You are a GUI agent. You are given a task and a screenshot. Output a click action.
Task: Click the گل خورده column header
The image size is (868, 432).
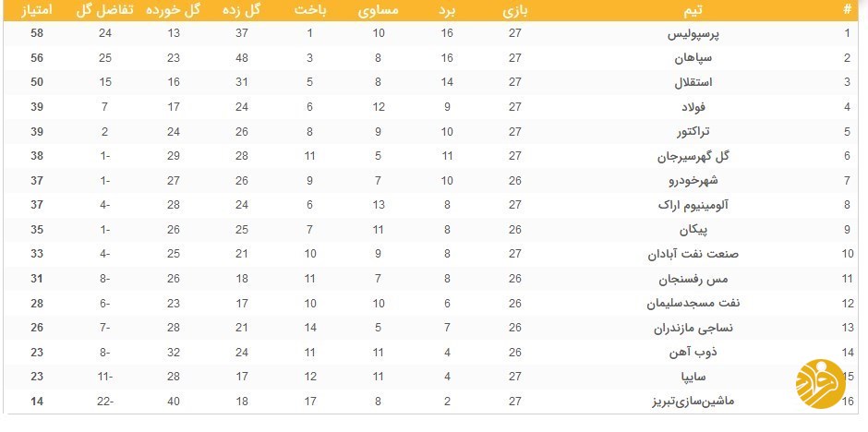click(174, 10)
